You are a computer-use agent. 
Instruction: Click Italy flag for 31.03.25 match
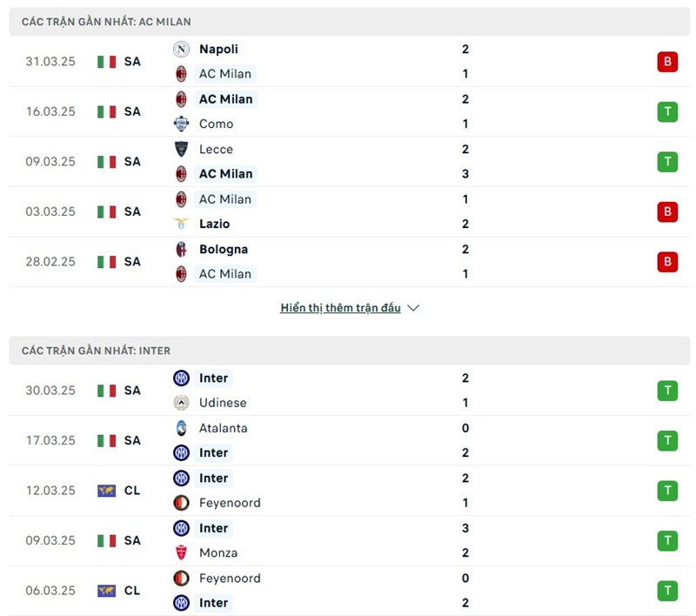point(106,62)
